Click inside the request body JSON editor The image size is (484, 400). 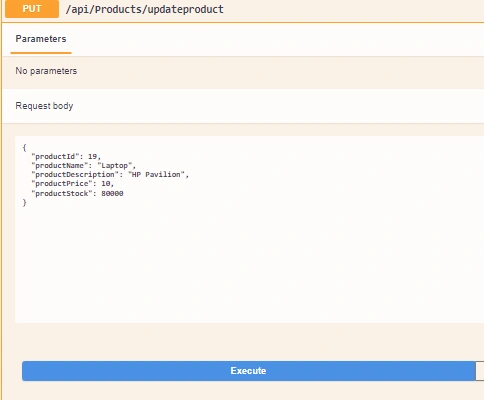249,229
